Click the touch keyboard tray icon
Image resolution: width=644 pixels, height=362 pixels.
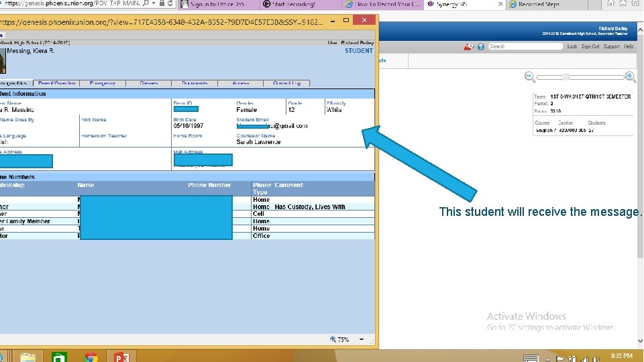[x=531, y=358]
